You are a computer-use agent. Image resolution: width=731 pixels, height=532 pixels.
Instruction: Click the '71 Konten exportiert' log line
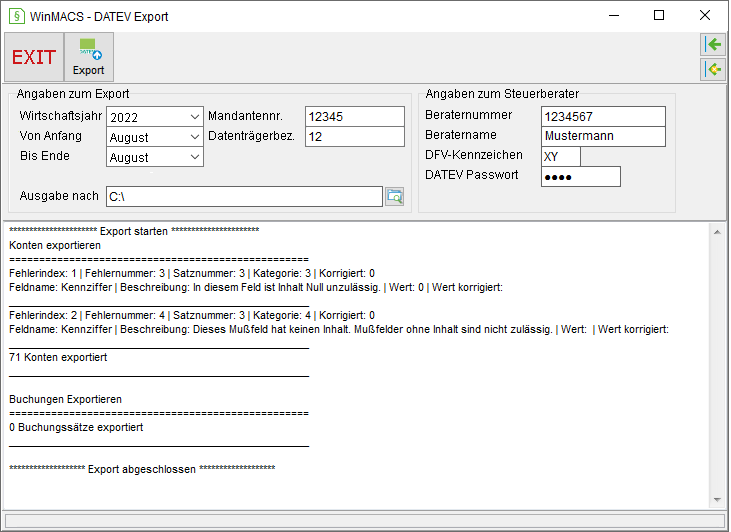click(58, 357)
